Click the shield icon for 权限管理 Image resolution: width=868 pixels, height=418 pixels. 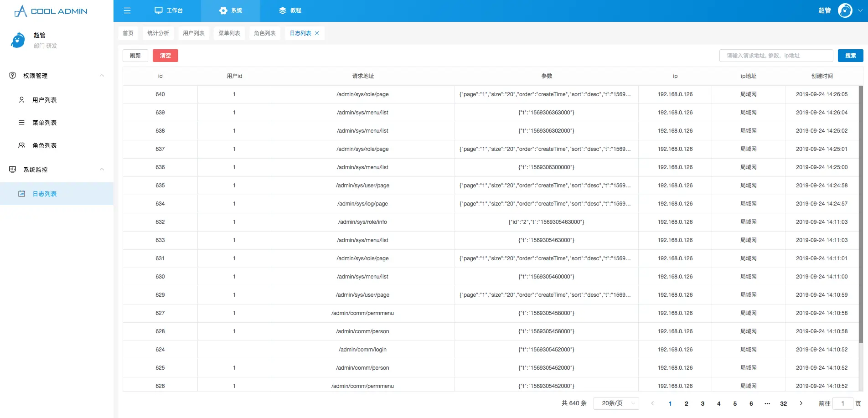13,76
